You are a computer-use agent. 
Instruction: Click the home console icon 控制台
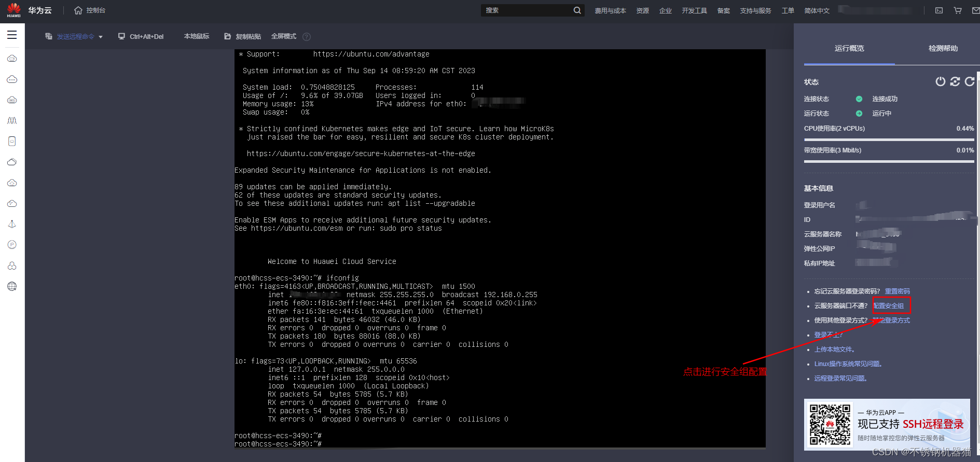coord(90,10)
